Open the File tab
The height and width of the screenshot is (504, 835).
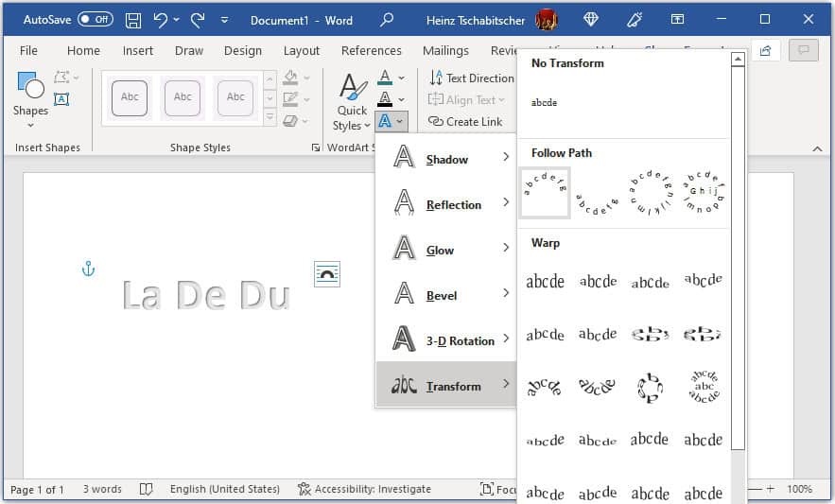[28, 51]
